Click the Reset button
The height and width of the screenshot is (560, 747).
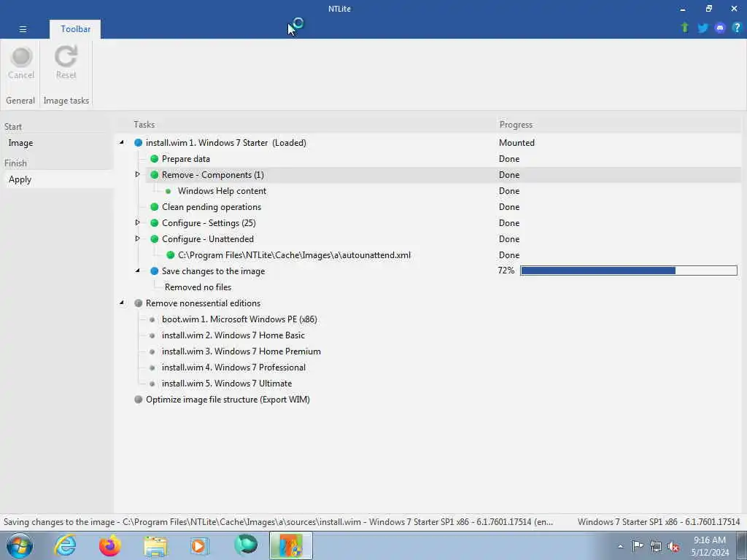tap(66, 63)
